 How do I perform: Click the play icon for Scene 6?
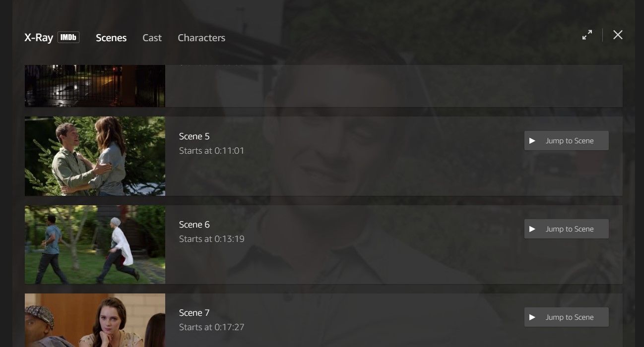click(532, 229)
